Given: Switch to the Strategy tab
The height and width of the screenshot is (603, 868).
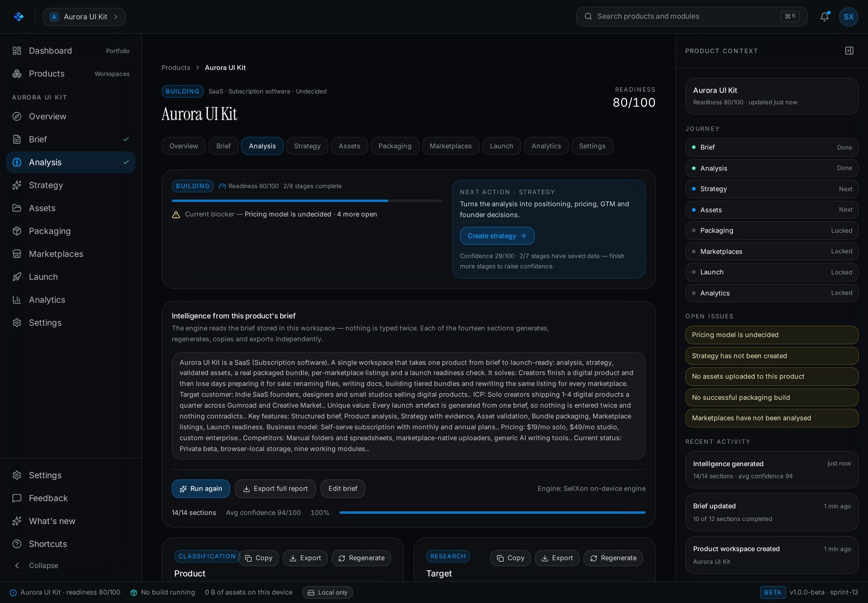Looking at the screenshot, I should [x=307, y=146].
